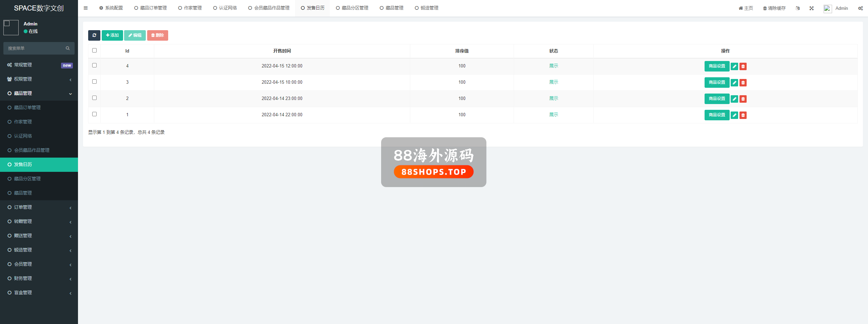The image size is (868, 324).
Task: Open settings gears icon at top right
Action: pyautogui.click(x=860, y=8)
